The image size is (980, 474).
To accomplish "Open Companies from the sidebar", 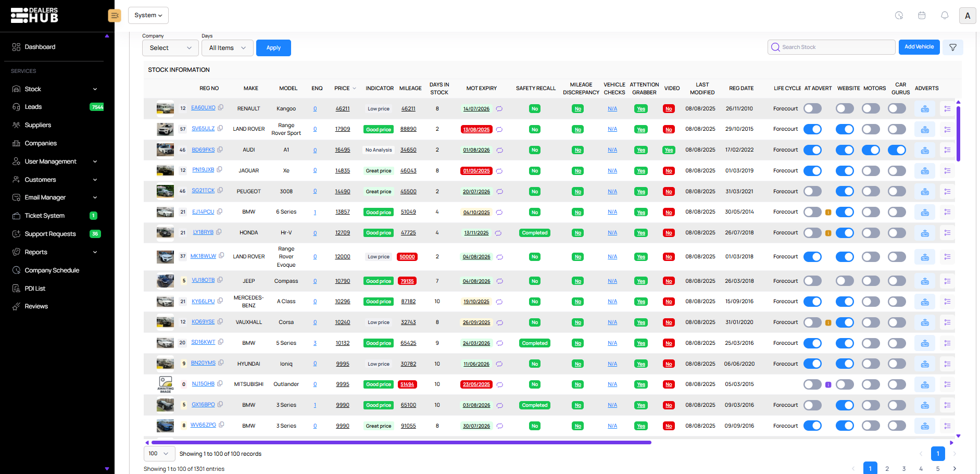I will [x=41, y=143].
